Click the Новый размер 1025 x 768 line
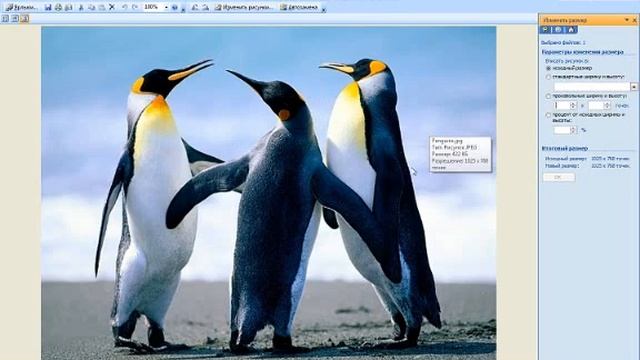640x360 pixels. pos(587,166)
